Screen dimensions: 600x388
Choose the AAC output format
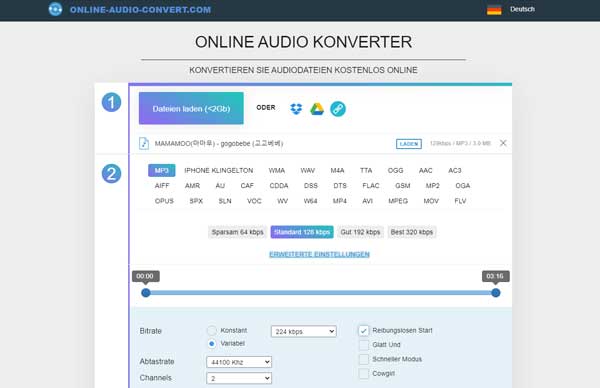pos(426,170)
